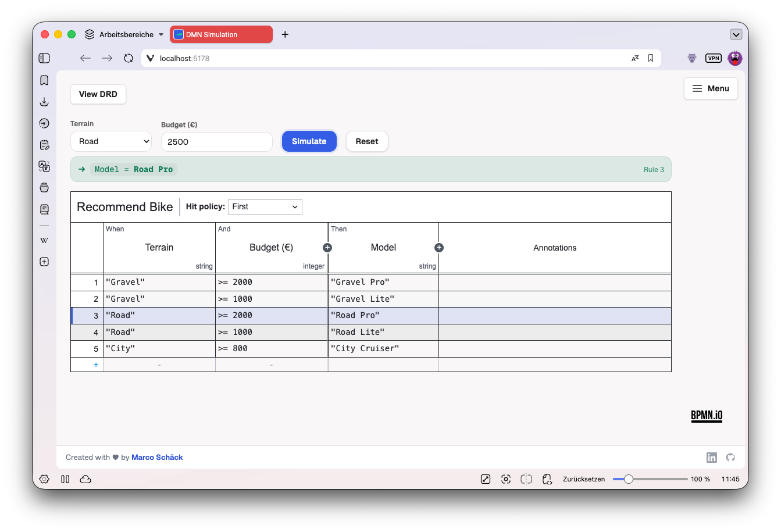This screenshot has width=781, height=532.
Task: Open the Terrain dropdown set to Road
Action: (x=111, y=141)
